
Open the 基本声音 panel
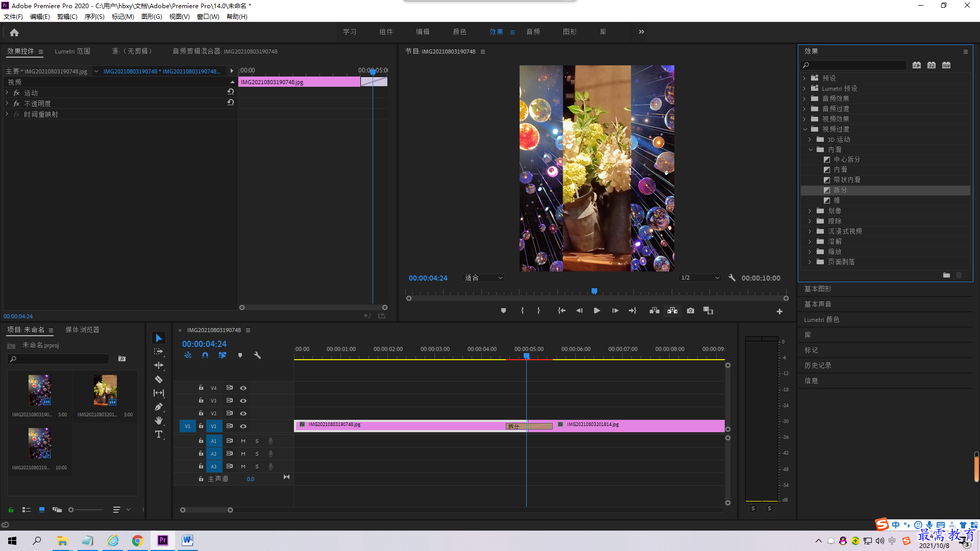pyautogui.click(x=818, y=304)
